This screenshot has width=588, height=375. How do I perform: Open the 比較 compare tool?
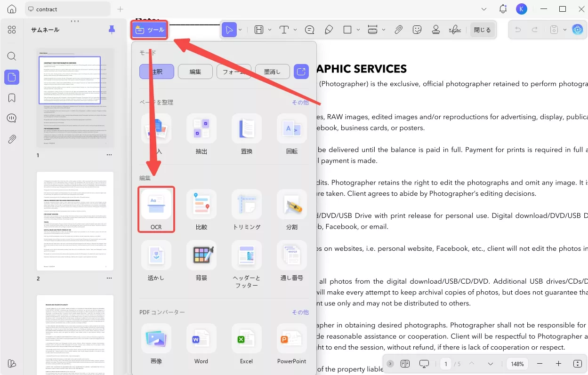(201, 209)
